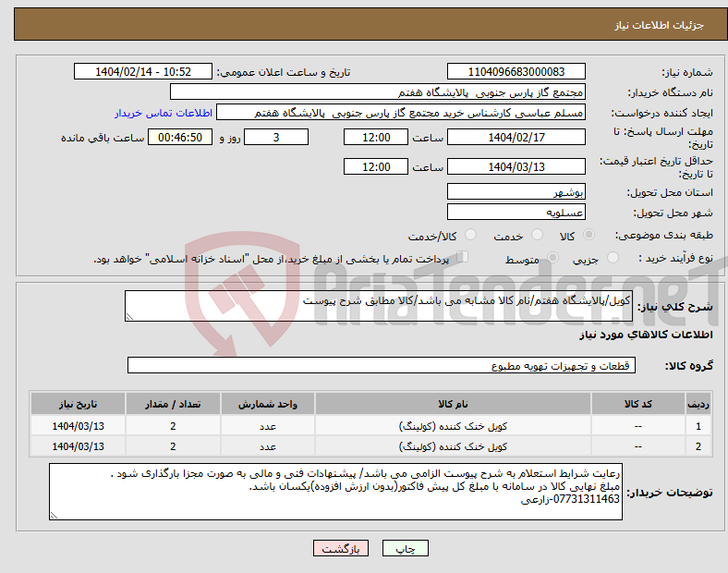Click the announcement date field 1404/02/14 - 10:52
The image size is (728, 573).
pyautogui.click(x=143, y=72)
